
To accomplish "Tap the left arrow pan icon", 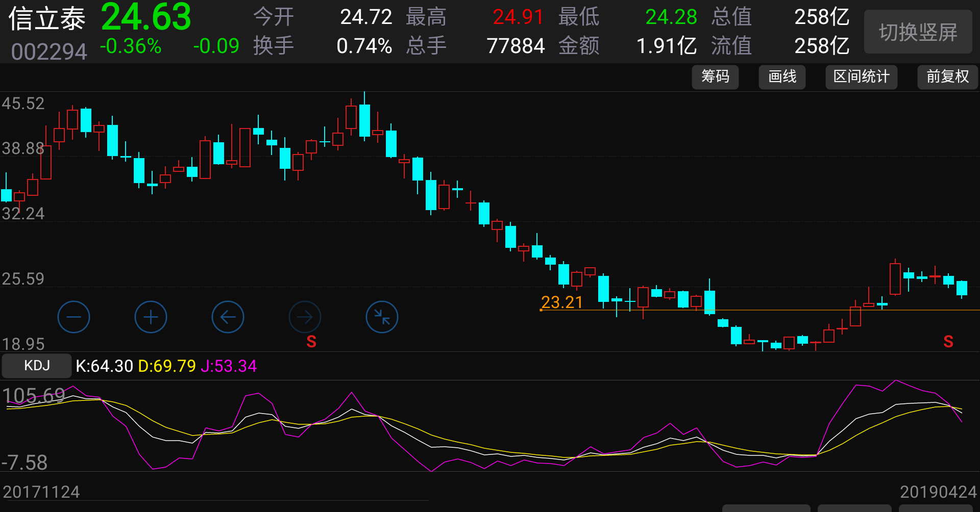I will tap(228, 317).
